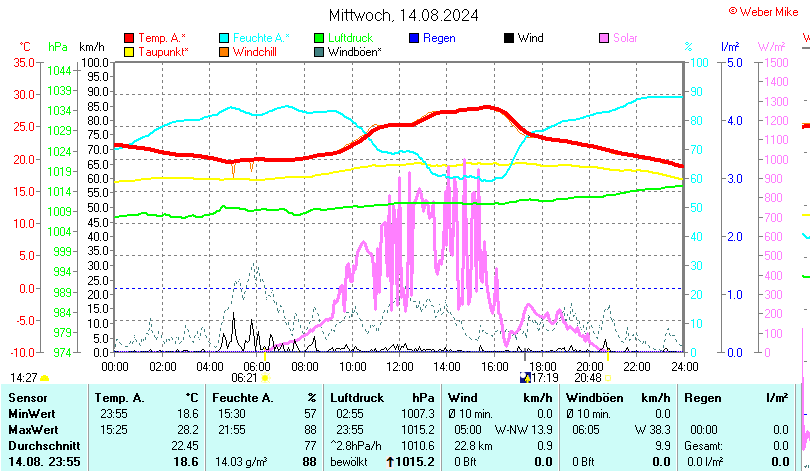
Task: Click the black Wind legend swatch
Action: [508, 38]
